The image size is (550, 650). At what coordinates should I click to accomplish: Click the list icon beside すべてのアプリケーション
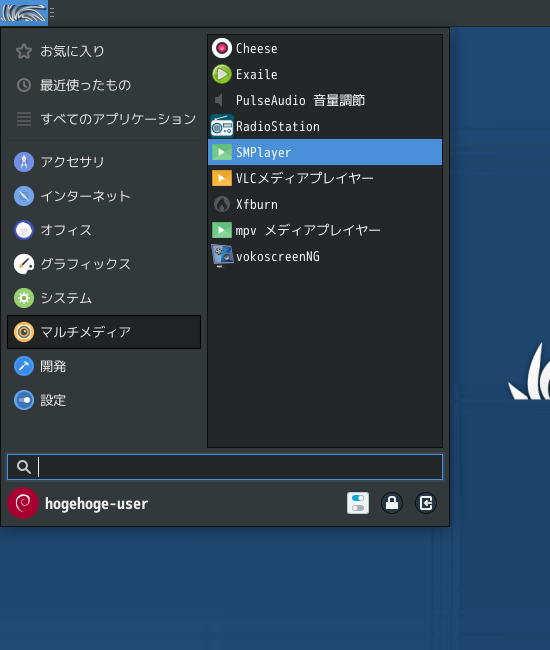(24, 119)
